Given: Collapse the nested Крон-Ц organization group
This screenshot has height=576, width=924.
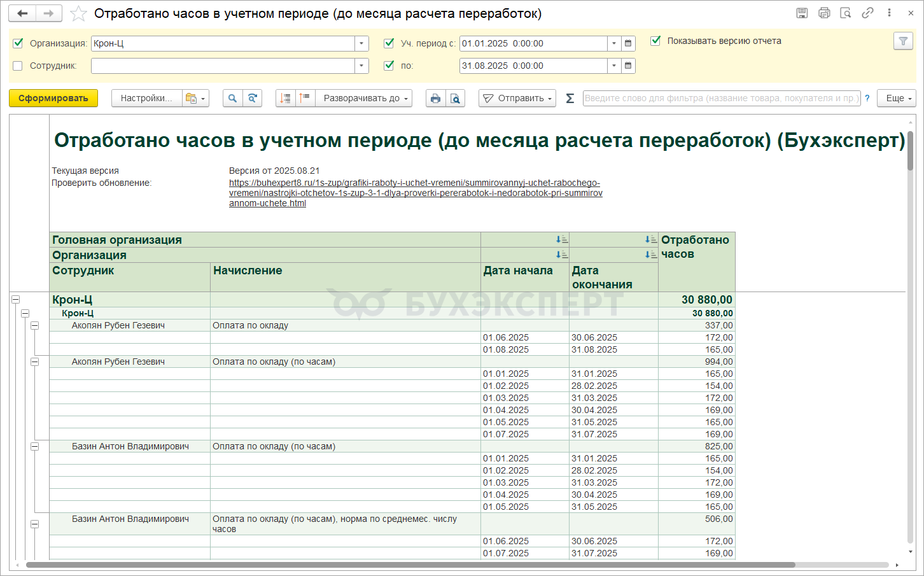Looking at the screenshot, I should click(25, 313).
